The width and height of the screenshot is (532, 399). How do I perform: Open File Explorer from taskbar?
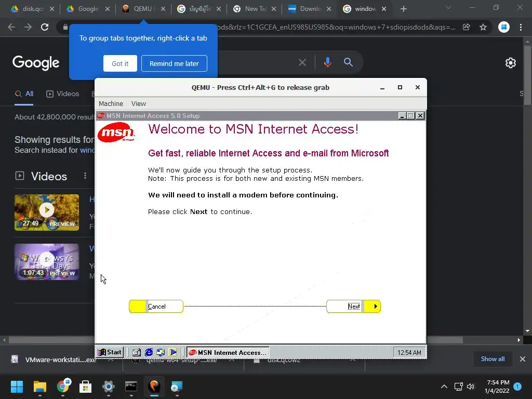[39, 387]
